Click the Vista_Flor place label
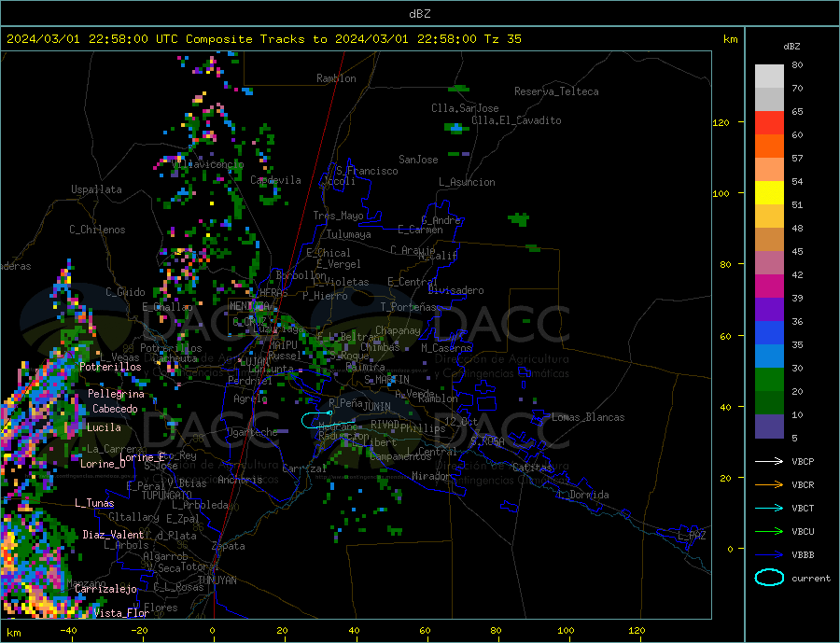The image size is (840, 643). click(x=121, y=613)
